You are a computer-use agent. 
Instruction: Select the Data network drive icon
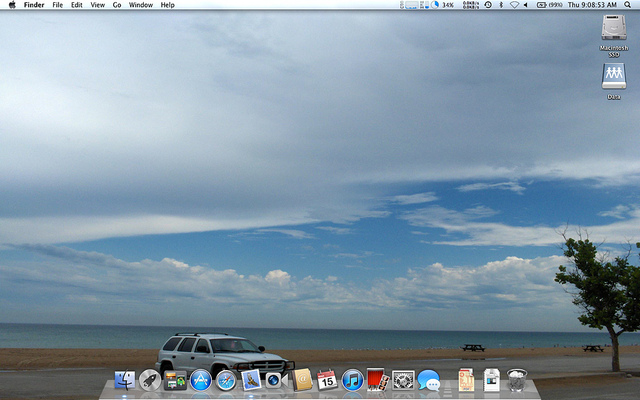click(x=614, y=77)
